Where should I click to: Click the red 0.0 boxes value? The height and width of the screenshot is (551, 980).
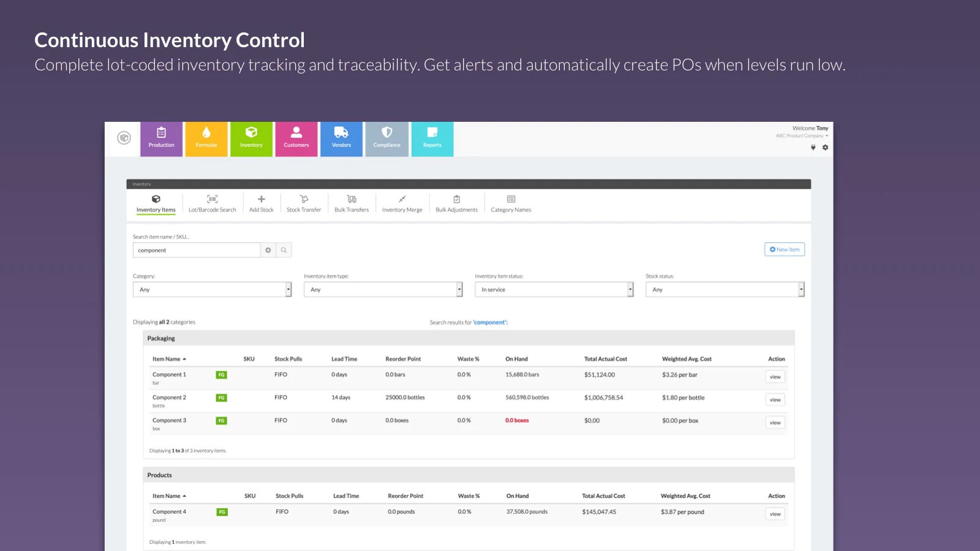click(517, 421)
